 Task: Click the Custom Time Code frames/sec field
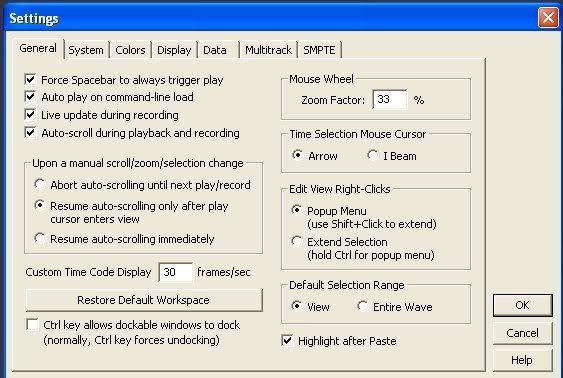[176, 272]
